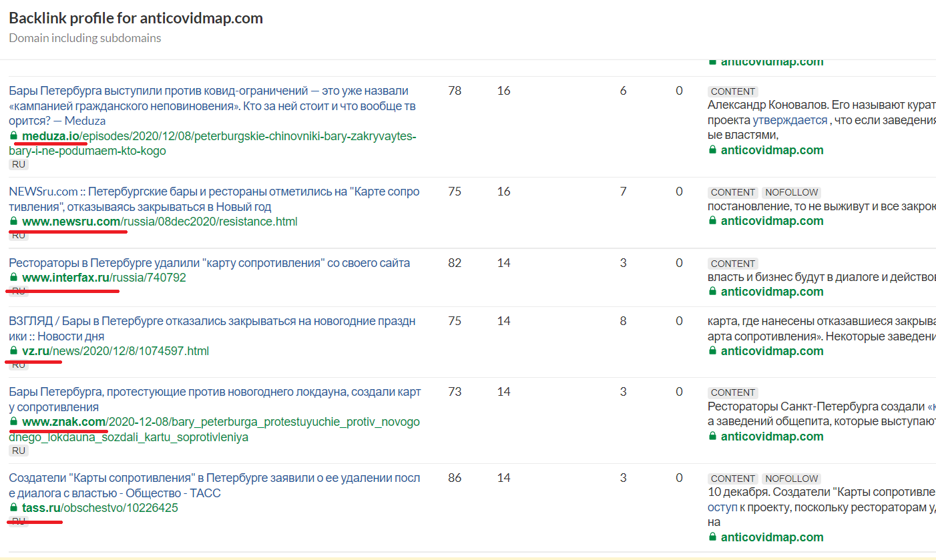
Task: Click the lock icon before www.newsru.com
Action: [13, 222]
